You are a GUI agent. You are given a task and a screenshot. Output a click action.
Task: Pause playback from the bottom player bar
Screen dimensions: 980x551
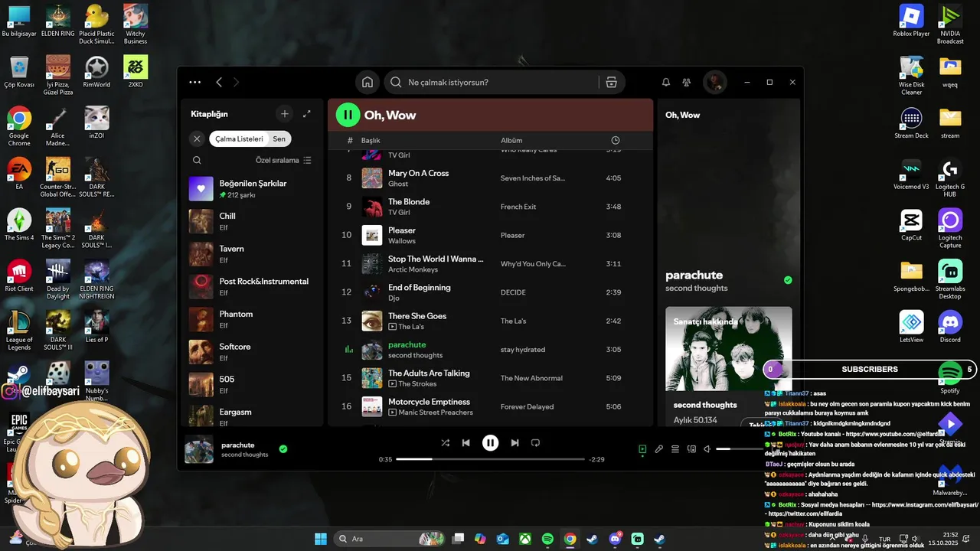pyautogui.click(x=490, y=443)
